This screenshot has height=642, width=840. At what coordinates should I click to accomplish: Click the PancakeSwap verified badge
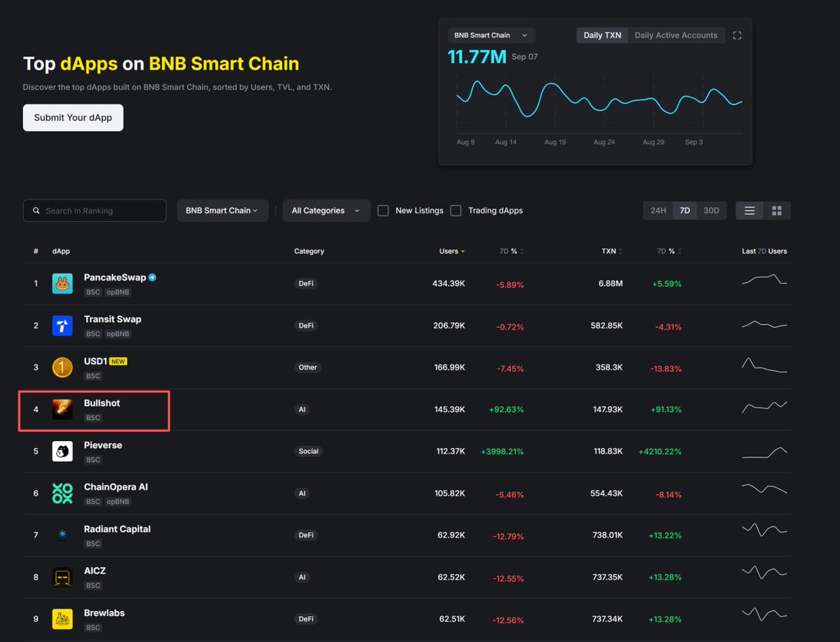pyautogui.click(x=153, y=278)
